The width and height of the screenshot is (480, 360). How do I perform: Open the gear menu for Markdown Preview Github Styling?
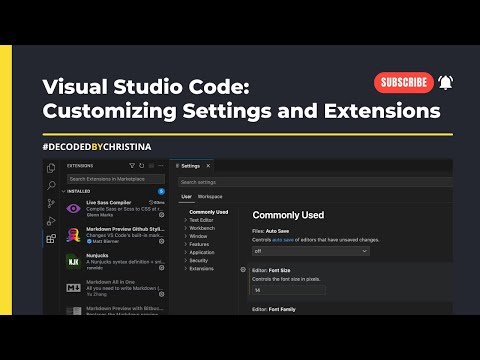point(162,241)
